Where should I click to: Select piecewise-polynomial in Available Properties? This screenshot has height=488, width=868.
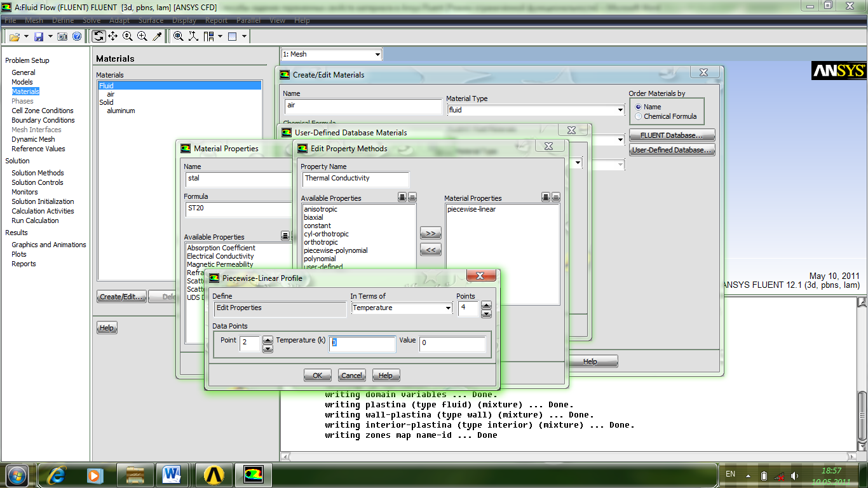point(336,250)
